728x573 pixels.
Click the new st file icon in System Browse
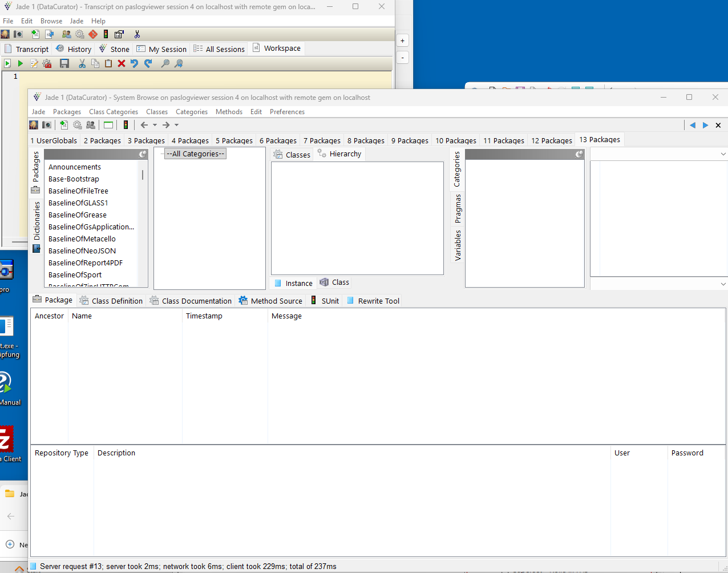coord(64,125)
